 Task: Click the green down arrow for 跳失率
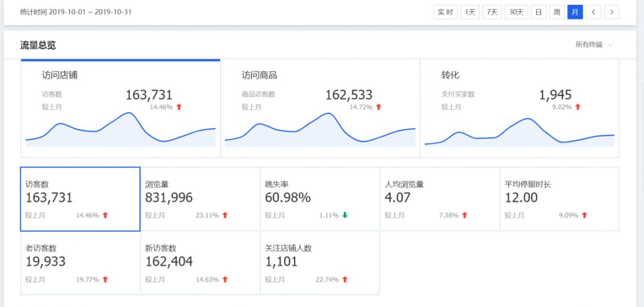[x=345, y=215]
